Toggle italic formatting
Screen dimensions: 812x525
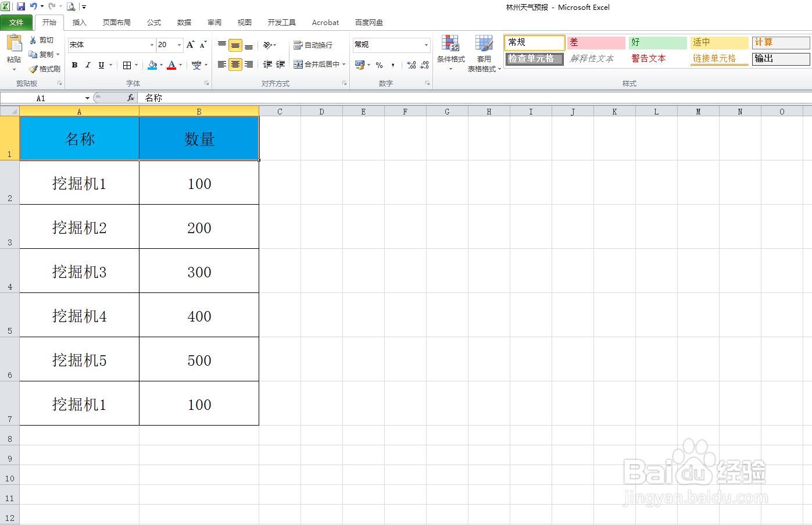pyautogui.click(x=88, y=65)
